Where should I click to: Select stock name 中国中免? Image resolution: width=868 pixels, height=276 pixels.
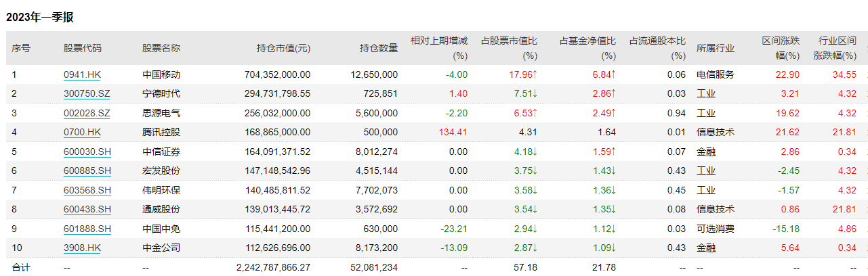click(161, 229)
